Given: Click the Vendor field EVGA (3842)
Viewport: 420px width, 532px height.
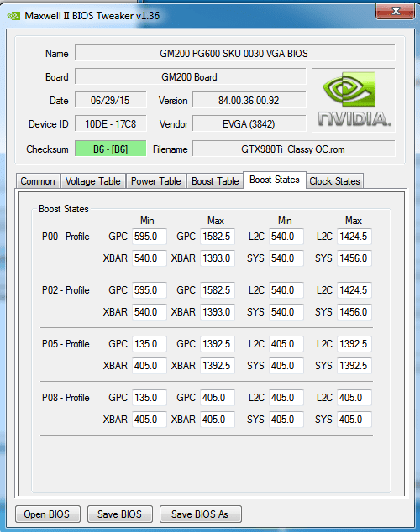Looking at the screenshot, I should 249,124.
